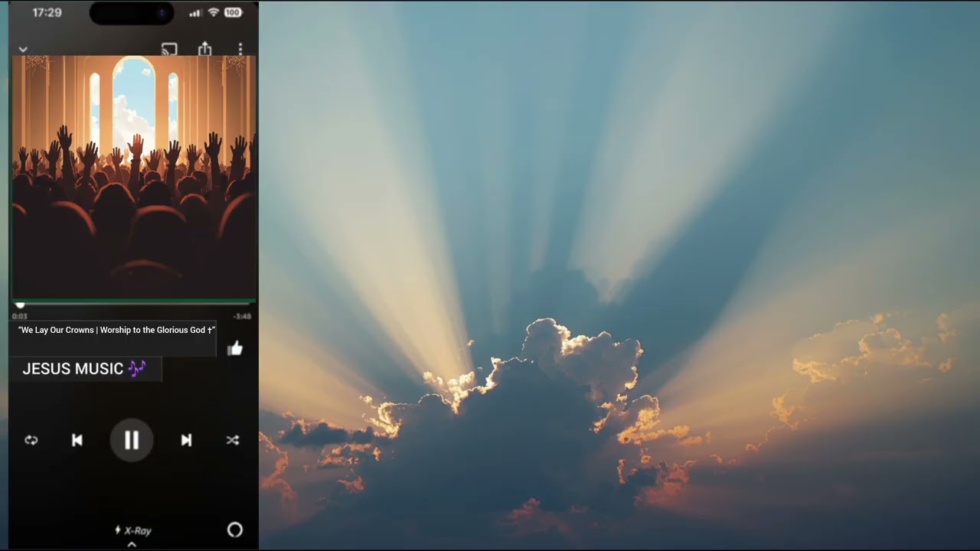The height and width of the screenshot is (551, 980).
Task: Open the X-Ray lyrics panel
Action: (x=132, y=530)
